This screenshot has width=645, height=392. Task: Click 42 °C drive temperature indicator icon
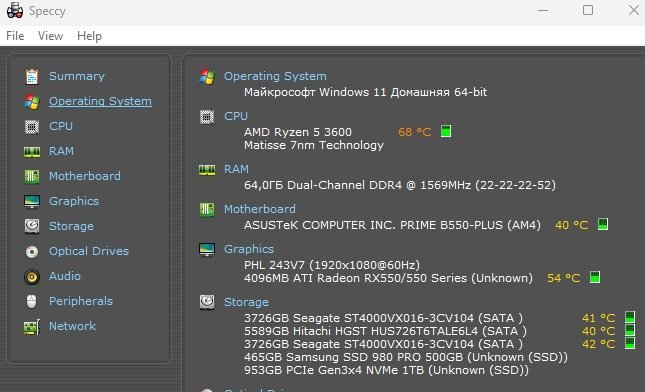click(630, 343)
